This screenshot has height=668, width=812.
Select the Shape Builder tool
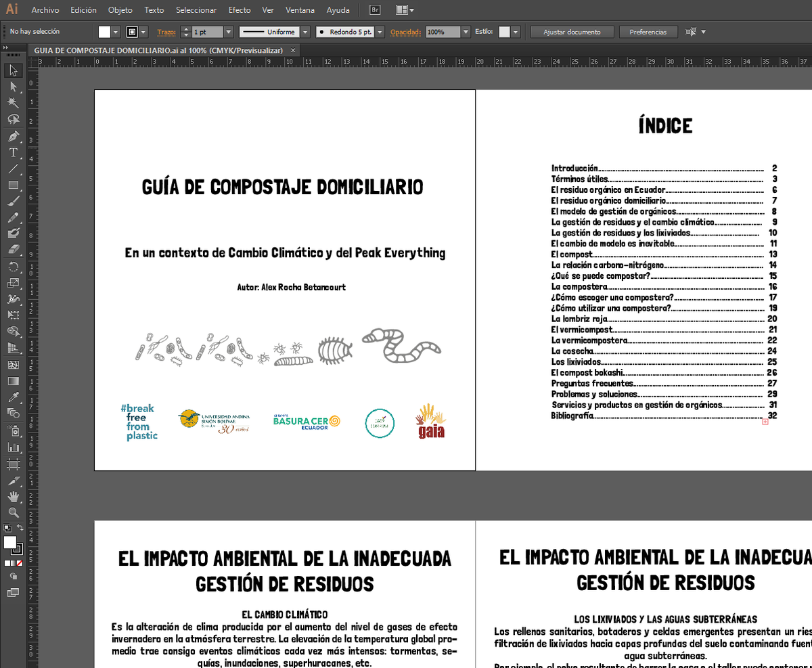13,332
